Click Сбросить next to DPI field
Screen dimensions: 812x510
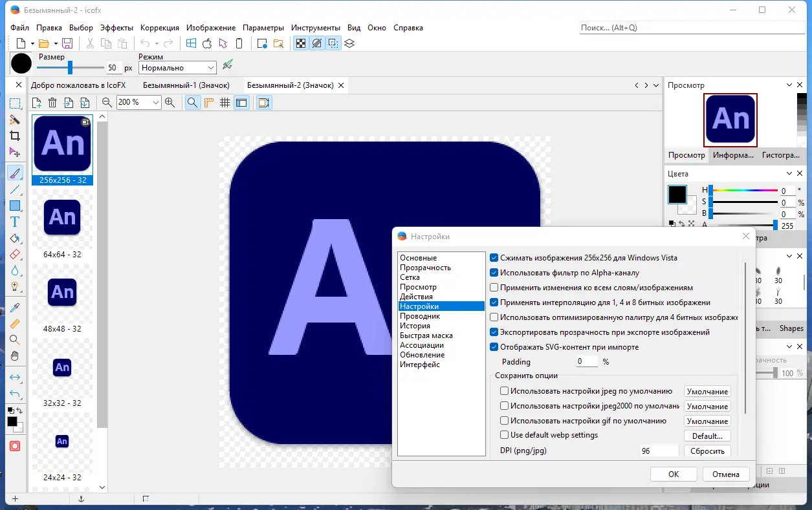click(707, 451)
